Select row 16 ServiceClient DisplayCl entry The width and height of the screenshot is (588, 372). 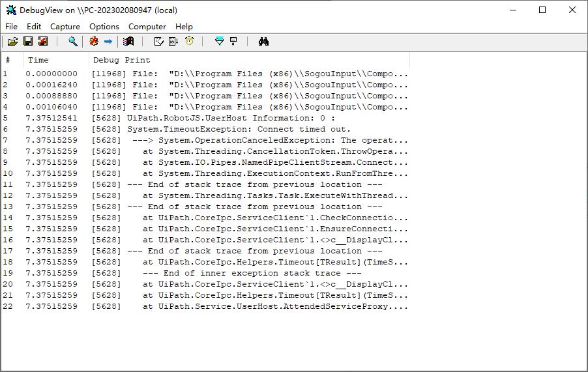point(205,240)
